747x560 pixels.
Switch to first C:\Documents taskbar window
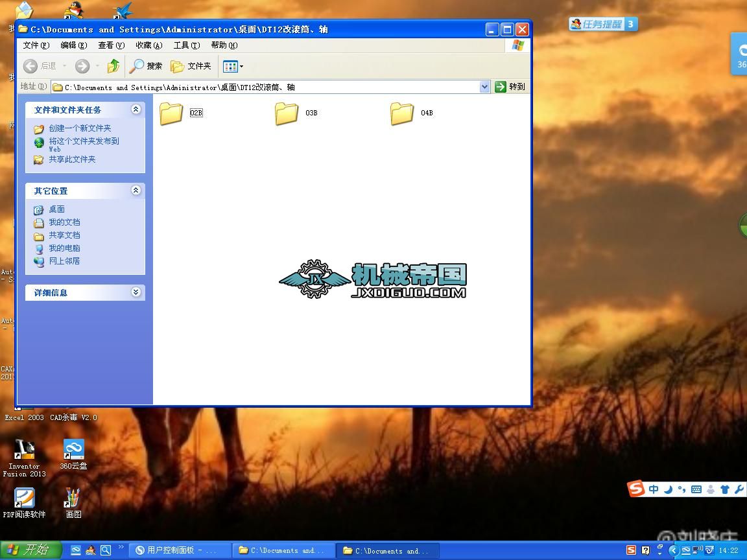click(x=283, y=550)
